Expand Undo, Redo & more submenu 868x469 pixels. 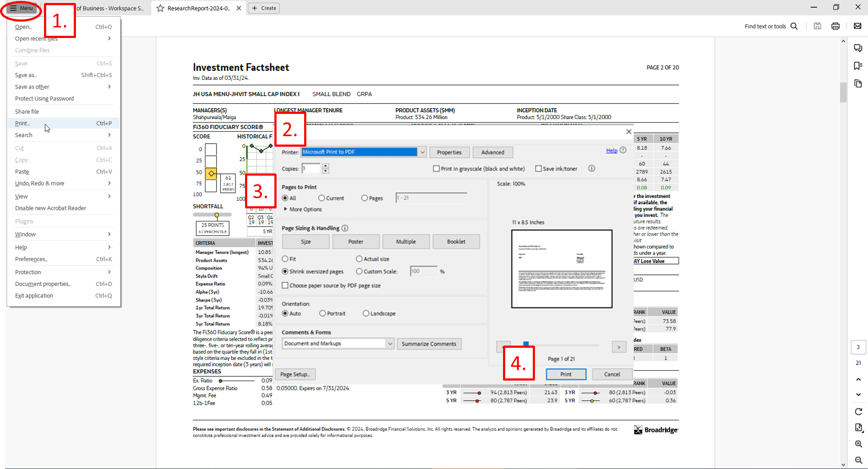[x=63, y=183]
